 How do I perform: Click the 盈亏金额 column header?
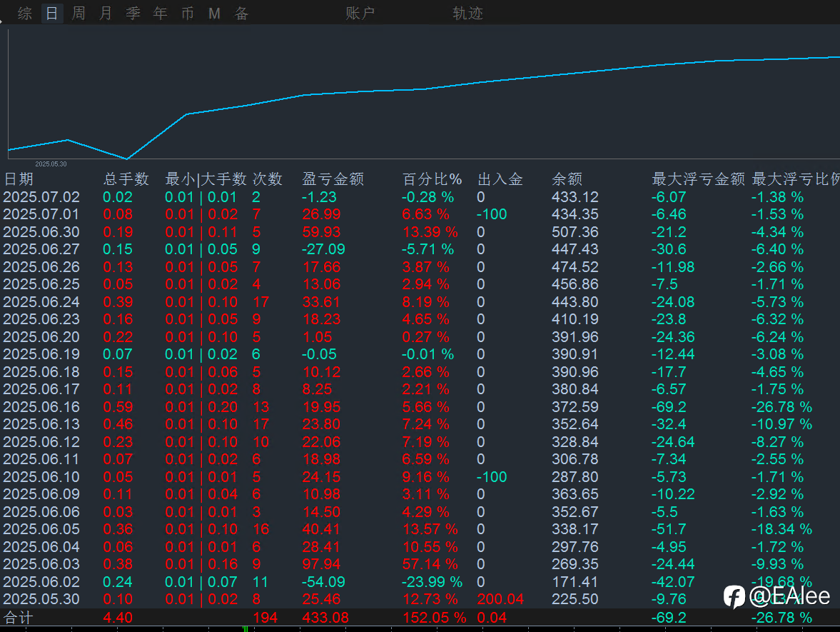tap(333, 179)
